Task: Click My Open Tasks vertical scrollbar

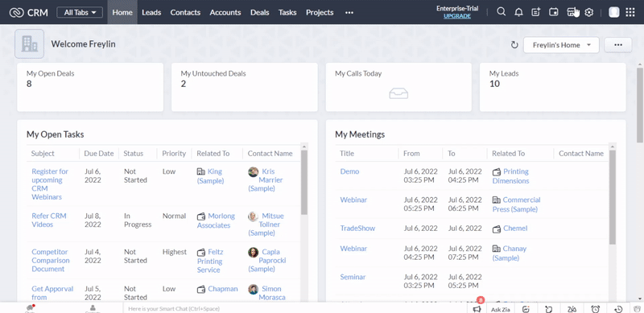Action: pos(304,183)
